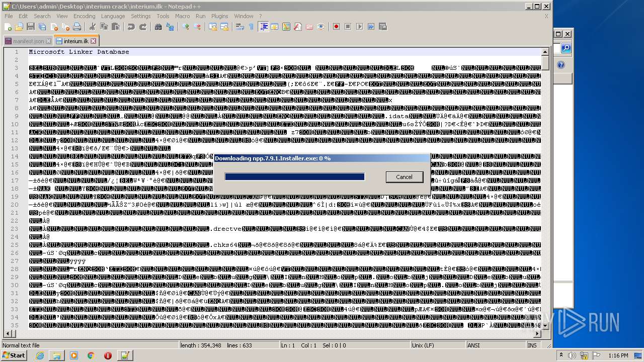
Task: Click the Undo arrow icon
Action: point(131,27)
